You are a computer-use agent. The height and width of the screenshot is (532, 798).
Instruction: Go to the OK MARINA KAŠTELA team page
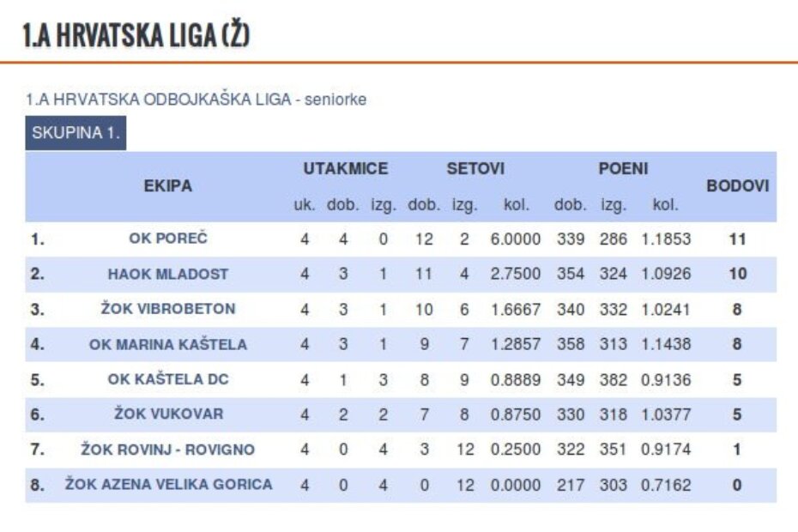point(168,345)
